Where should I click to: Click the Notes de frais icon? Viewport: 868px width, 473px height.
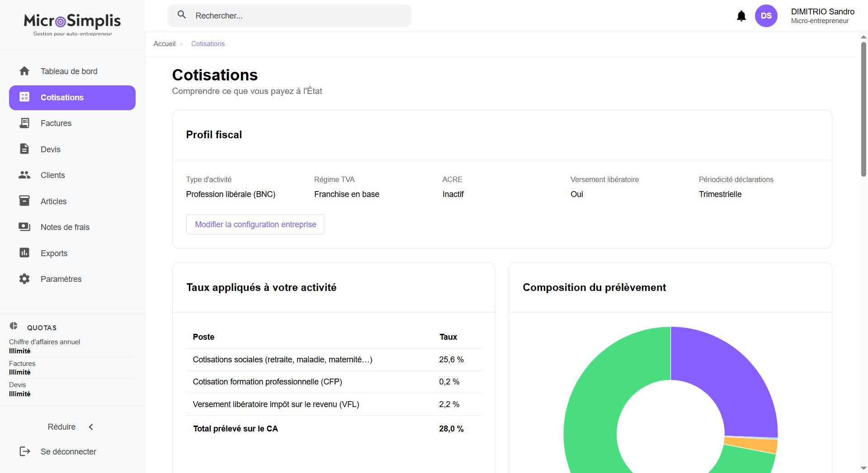(x=24, y=227)
